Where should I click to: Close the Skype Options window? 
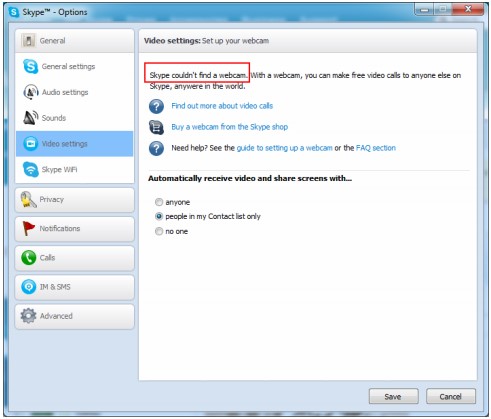468,9
